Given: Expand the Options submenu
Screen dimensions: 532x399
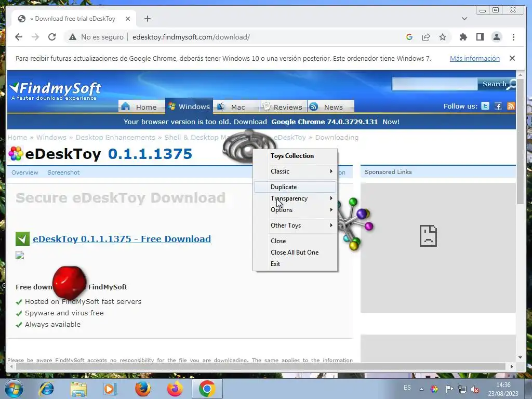Looking at the screenshot, I should pos(295,210).
